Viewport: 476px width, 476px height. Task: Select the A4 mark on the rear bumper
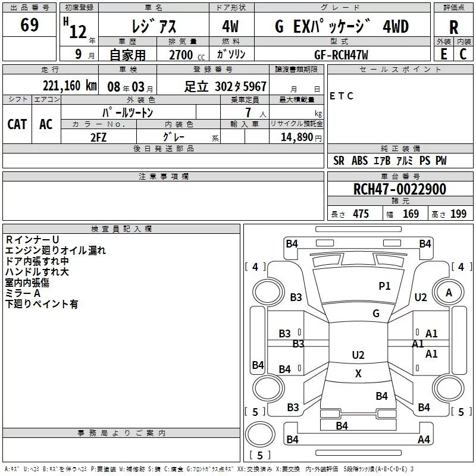[424, 439]
